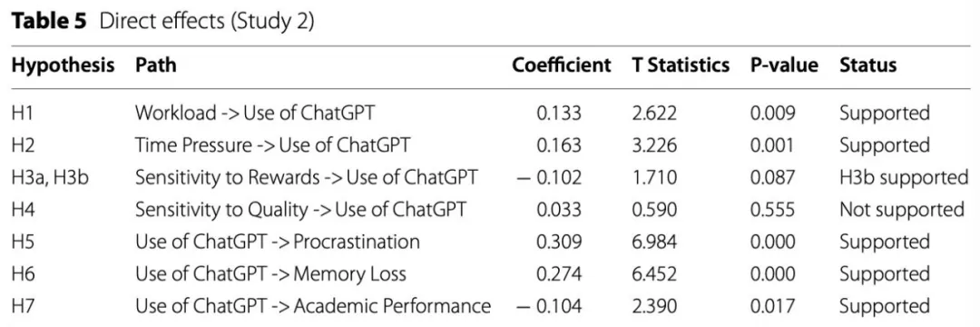Select the T Statistics column header

click(x=681, y=65)
